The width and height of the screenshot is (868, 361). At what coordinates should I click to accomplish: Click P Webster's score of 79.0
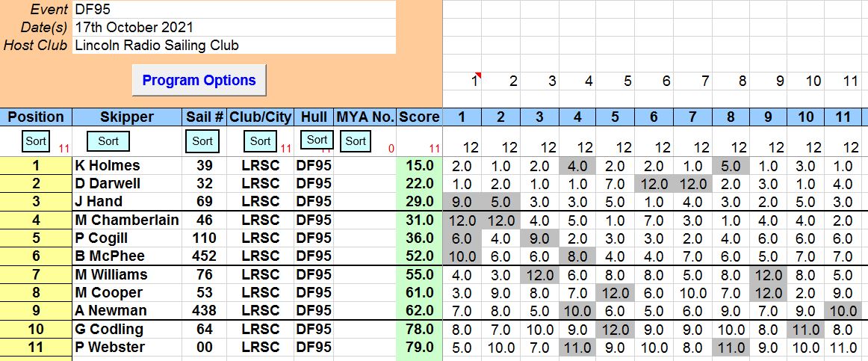point(419,348)
